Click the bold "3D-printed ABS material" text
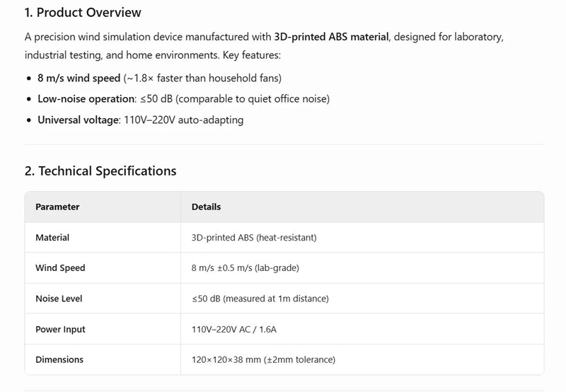The image size is (566, 392). [331, 37]
